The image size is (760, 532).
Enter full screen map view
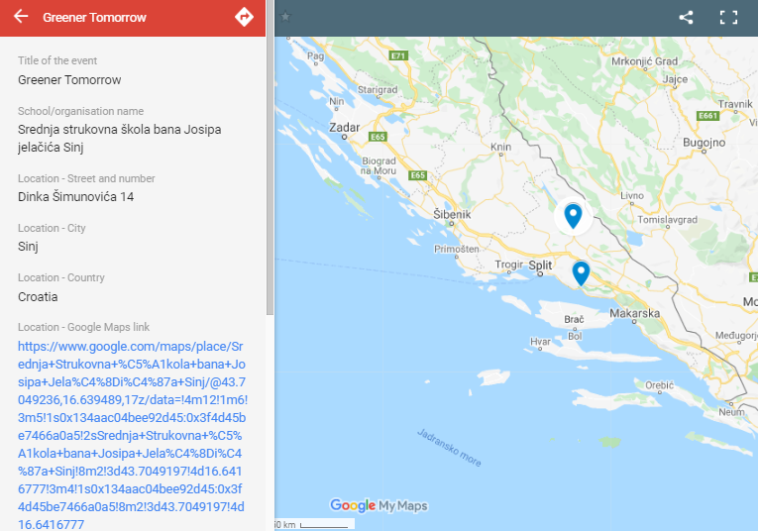(729, 17)
